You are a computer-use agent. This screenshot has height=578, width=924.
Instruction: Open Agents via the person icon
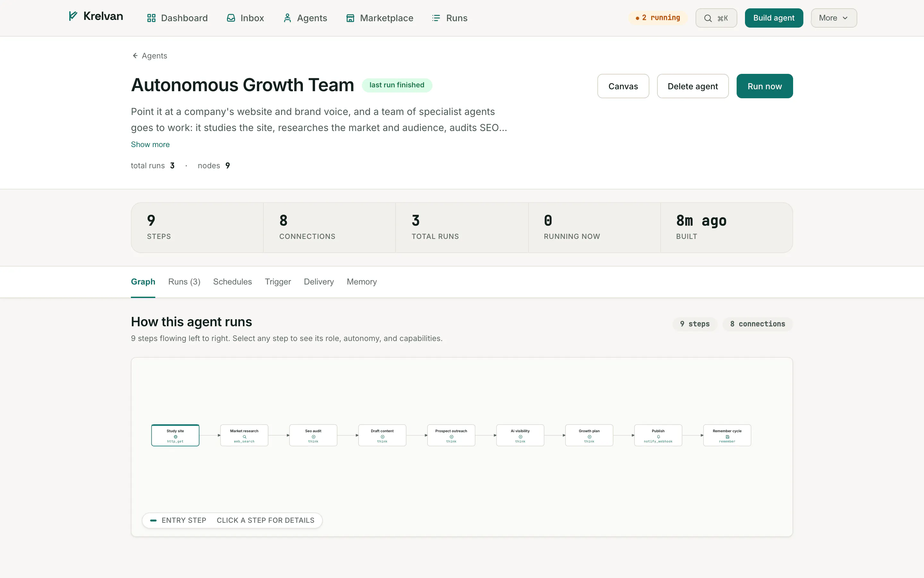point(287,18)
